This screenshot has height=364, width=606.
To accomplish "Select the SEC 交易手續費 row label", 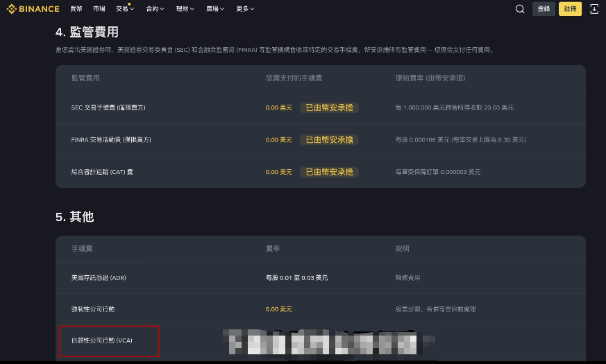I will click(108, 107).
